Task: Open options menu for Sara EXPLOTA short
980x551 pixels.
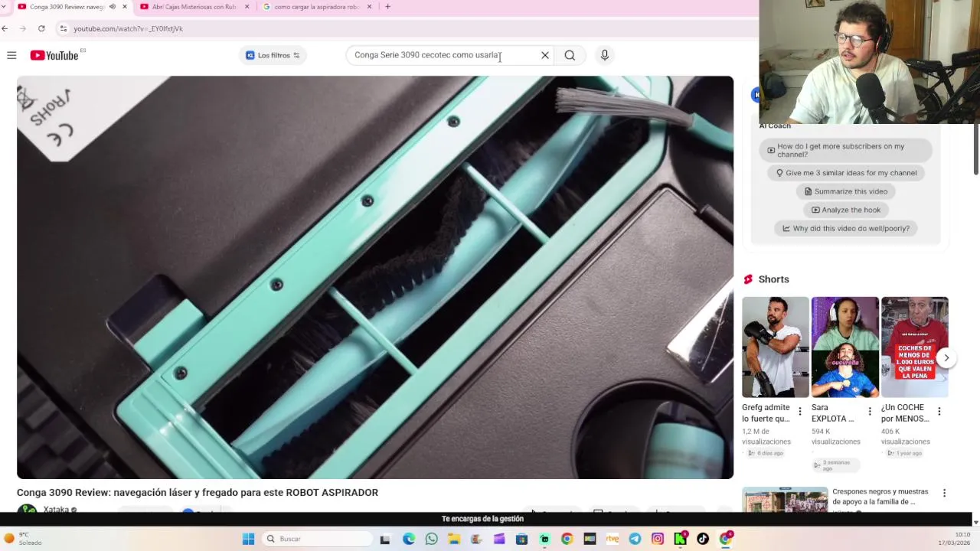Action: pos(870,412)
